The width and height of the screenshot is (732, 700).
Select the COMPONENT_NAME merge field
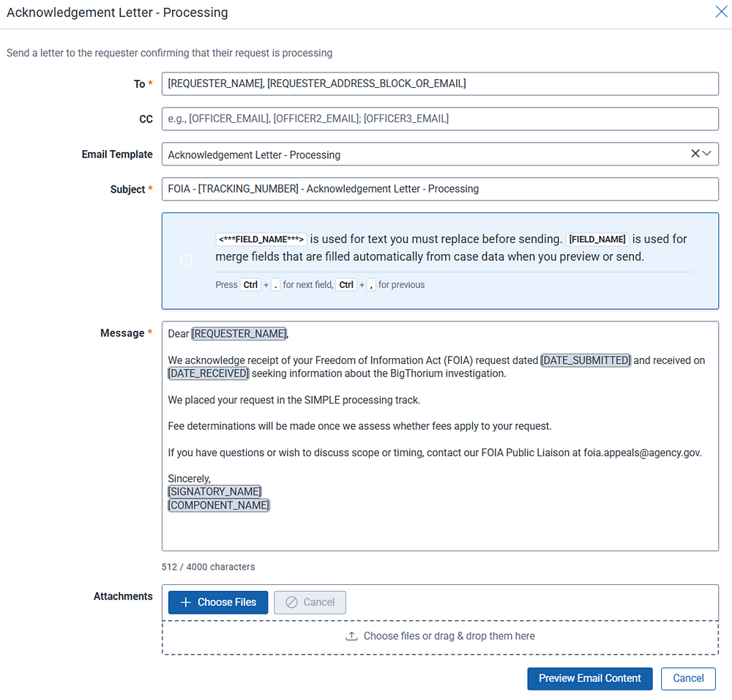(218, 505)
